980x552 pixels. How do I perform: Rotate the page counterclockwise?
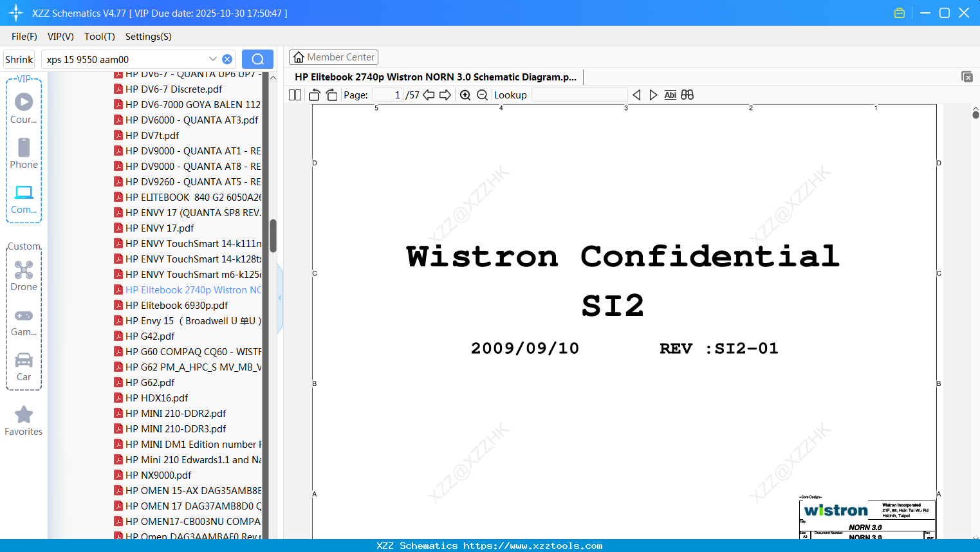[x=315, y=95]
